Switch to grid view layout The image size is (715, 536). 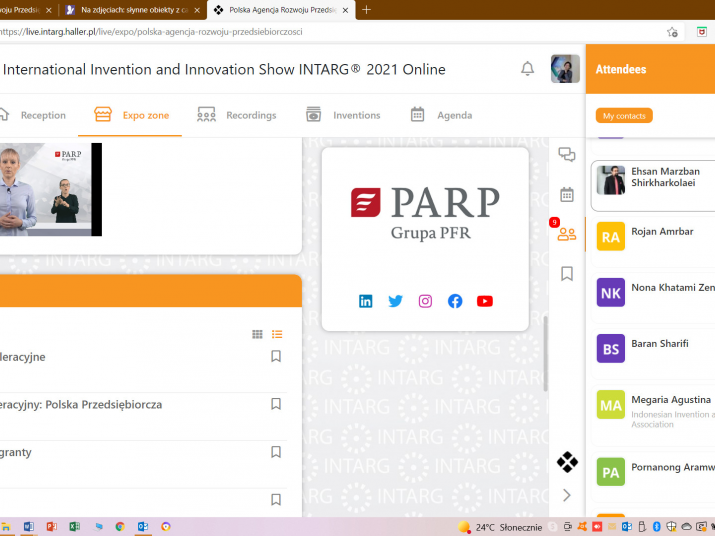257,334
